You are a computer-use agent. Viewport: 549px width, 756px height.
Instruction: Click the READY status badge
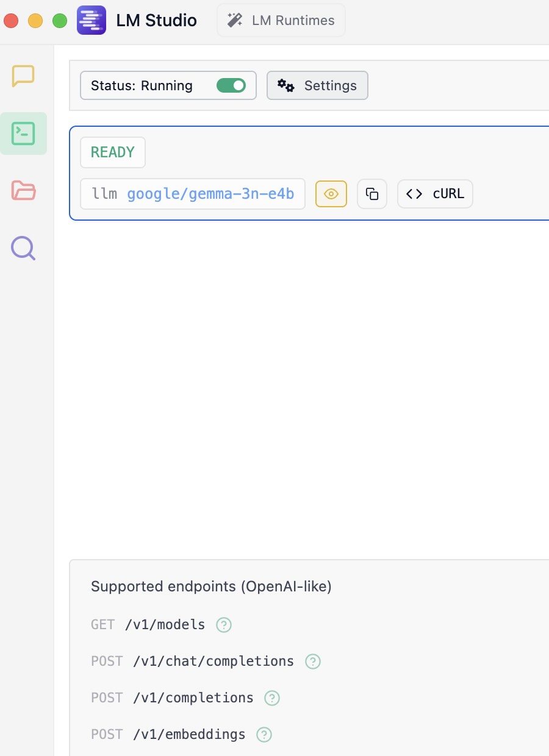click(x=112, y=152)
